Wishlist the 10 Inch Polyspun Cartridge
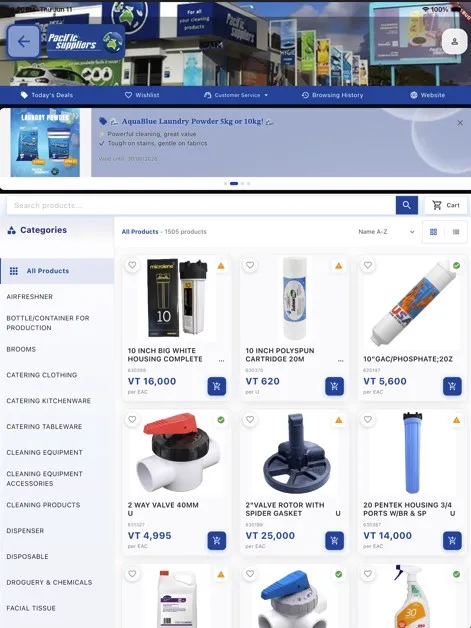 click(250, 265)
